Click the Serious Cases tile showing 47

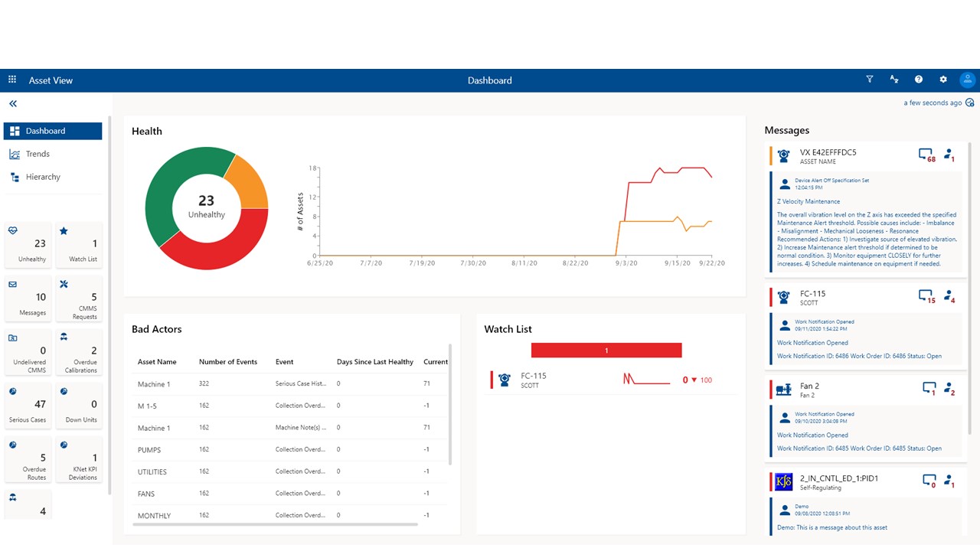click(28, 405)
